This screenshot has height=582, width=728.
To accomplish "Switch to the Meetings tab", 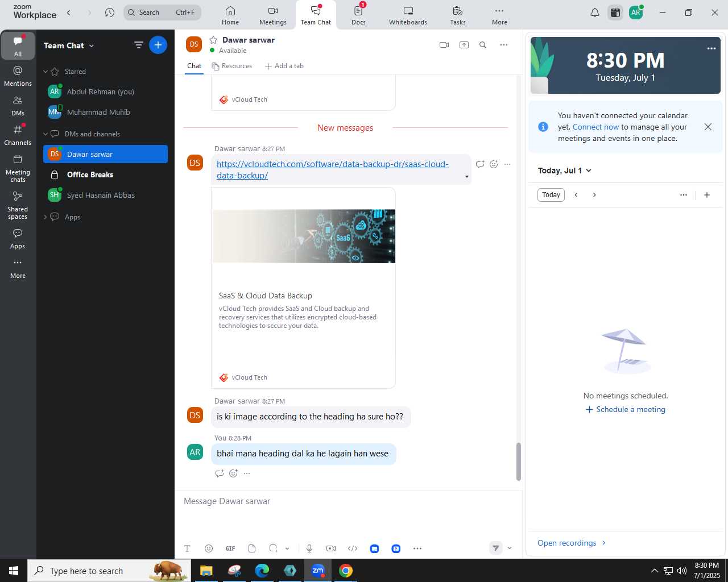I will click(273, 15).
